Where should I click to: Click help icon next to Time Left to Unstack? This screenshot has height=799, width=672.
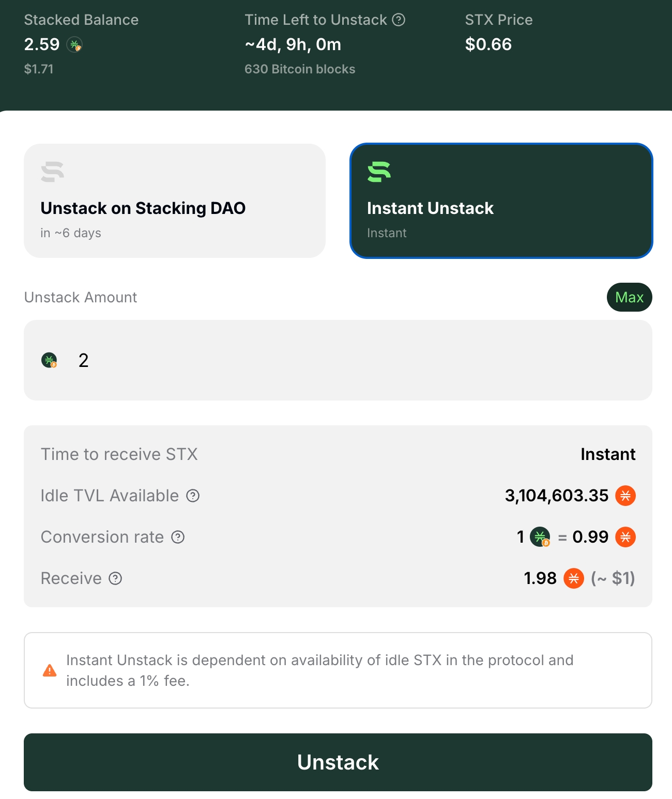click(399, 20)
